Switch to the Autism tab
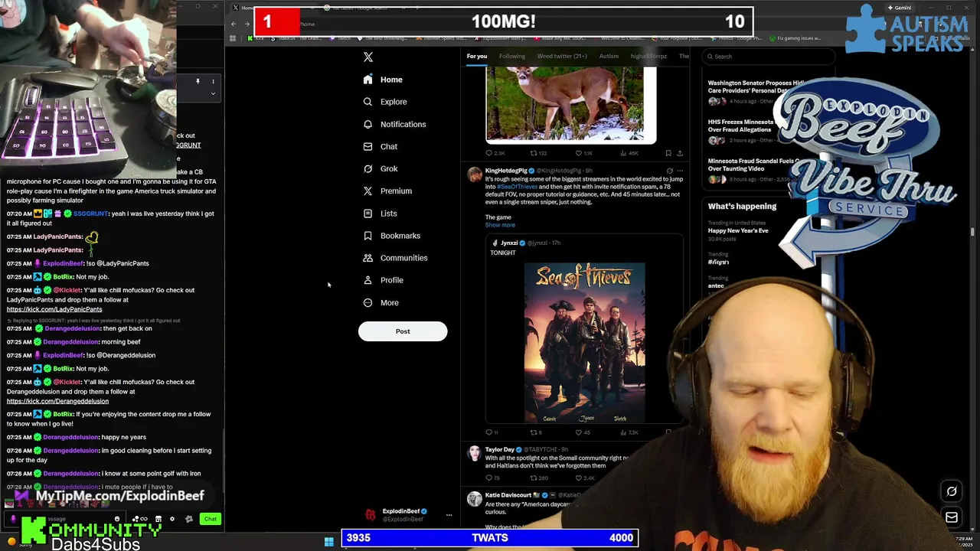Viewport: 980px width, 551px height. coord(609,56)
